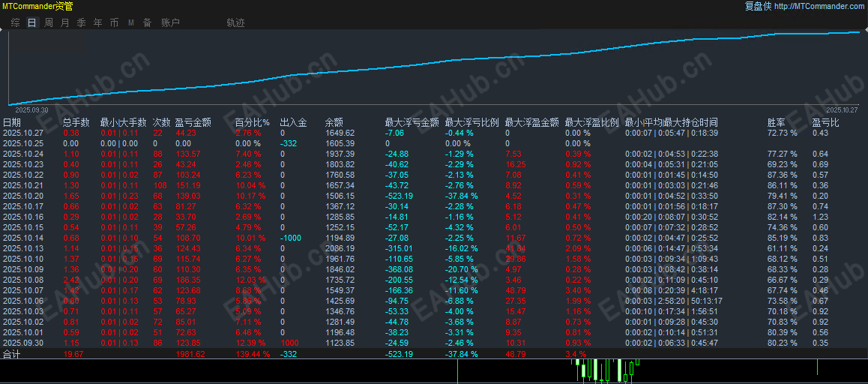Click the 盈亏比 column header
Image resolution: width=868 pixels, height=384 pixels.
tap(826, 122)
